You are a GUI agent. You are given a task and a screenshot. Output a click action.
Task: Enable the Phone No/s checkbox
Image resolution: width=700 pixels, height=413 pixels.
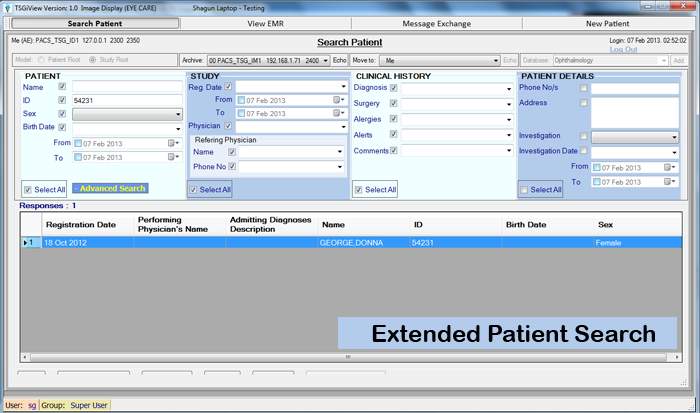pyautogui.click(x=583, y=88)
